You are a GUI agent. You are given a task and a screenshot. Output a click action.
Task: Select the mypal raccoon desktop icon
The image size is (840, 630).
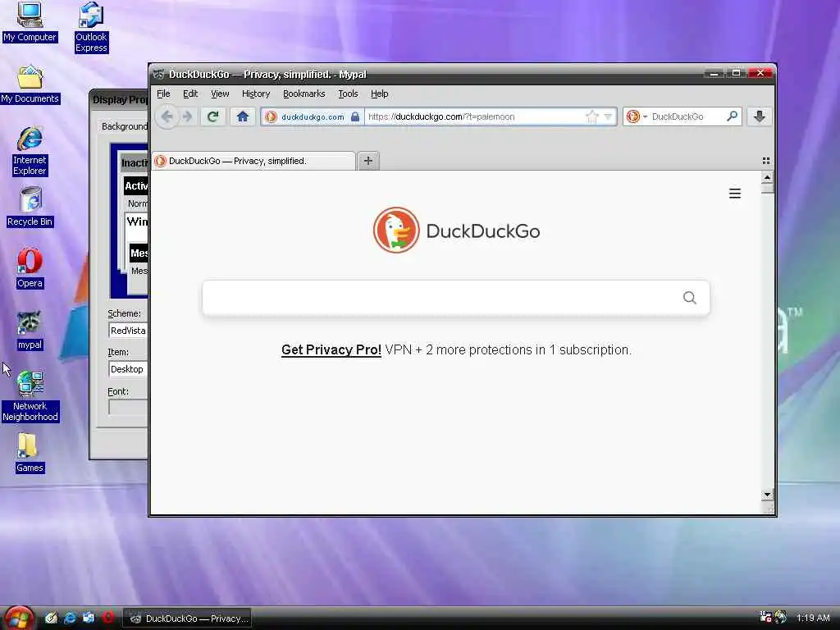(30, 330)
